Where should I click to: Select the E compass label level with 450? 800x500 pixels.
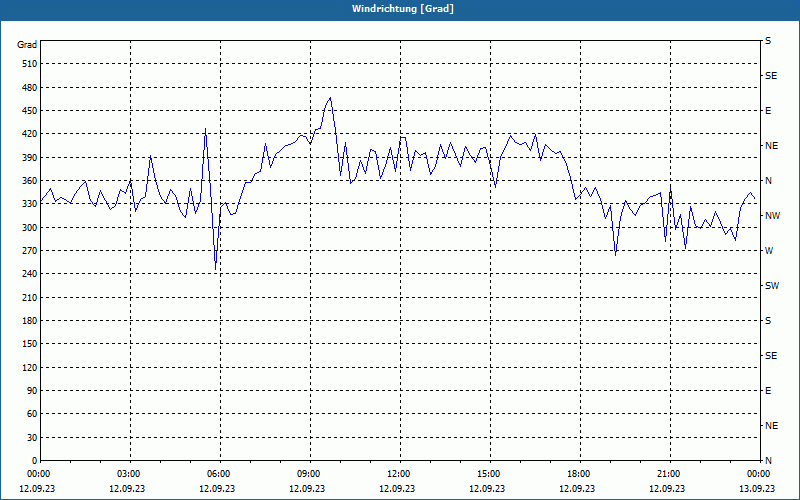768,111
